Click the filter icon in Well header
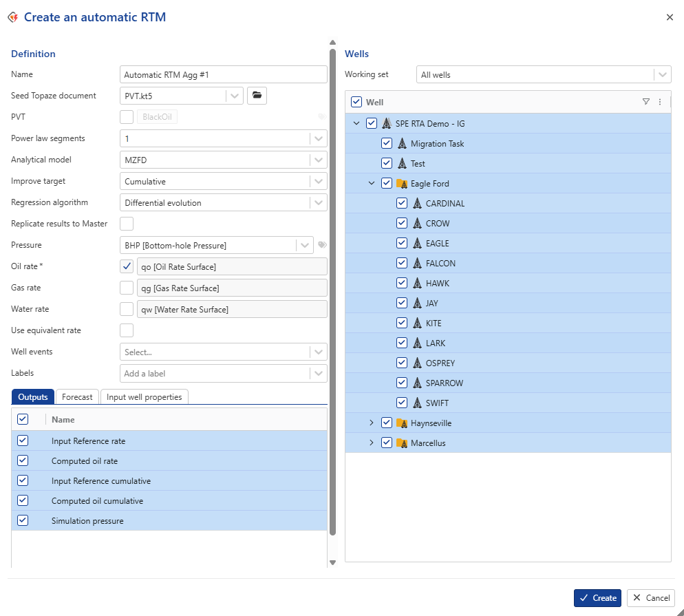Image resolution: width=684 pixels, height=616 pixels. (x=645, y=102)
